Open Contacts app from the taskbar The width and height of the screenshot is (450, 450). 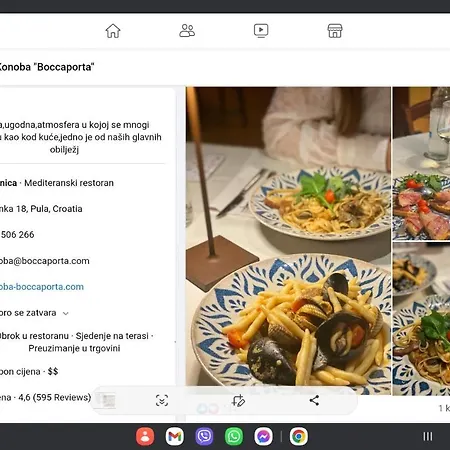pos(145,436)
